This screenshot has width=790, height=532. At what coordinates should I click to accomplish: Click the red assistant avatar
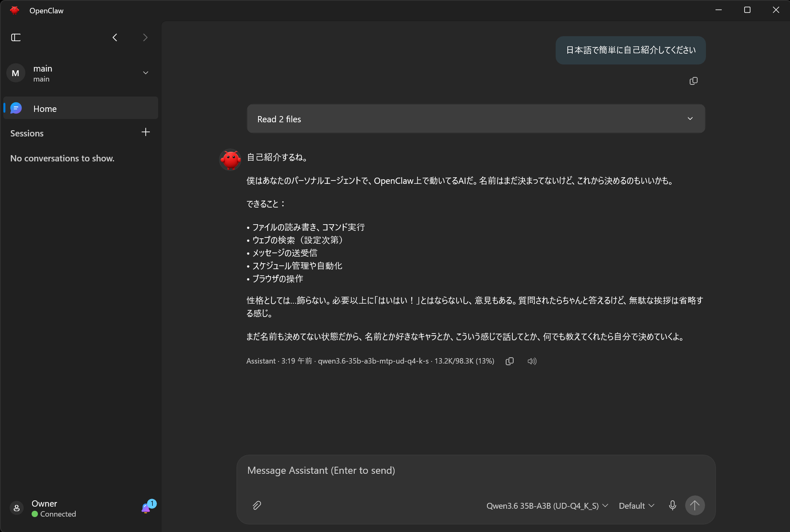click(x=230, y=160)
